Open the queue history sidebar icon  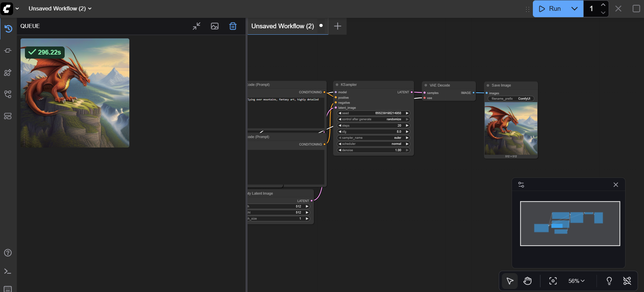8,29
